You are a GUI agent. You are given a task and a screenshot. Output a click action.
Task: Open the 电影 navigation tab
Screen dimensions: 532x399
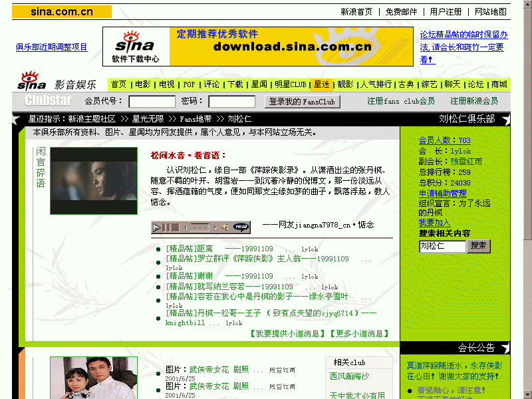pos(143,84)
